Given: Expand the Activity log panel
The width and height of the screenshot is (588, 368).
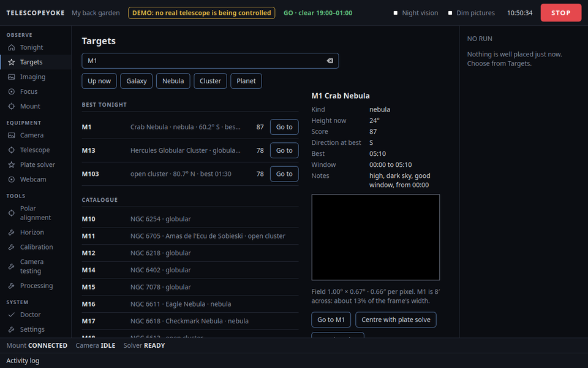Looking at the screenshot, I should click(23, 361).
